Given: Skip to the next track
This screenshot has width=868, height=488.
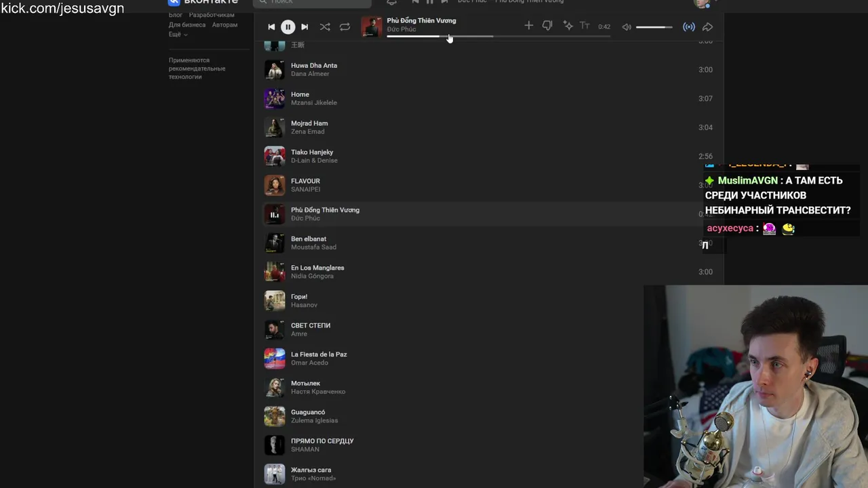Looking at the screenshot, I should click(304, 27).
